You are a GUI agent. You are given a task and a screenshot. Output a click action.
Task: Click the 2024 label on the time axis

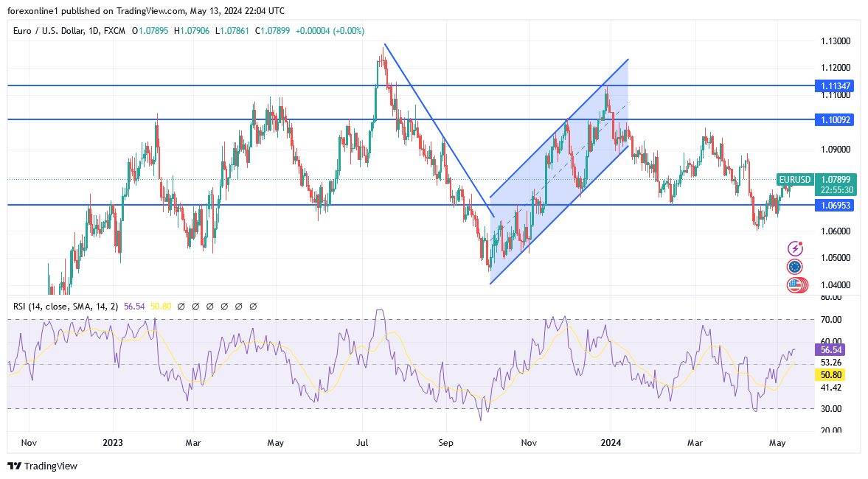(x=611, y=444)
